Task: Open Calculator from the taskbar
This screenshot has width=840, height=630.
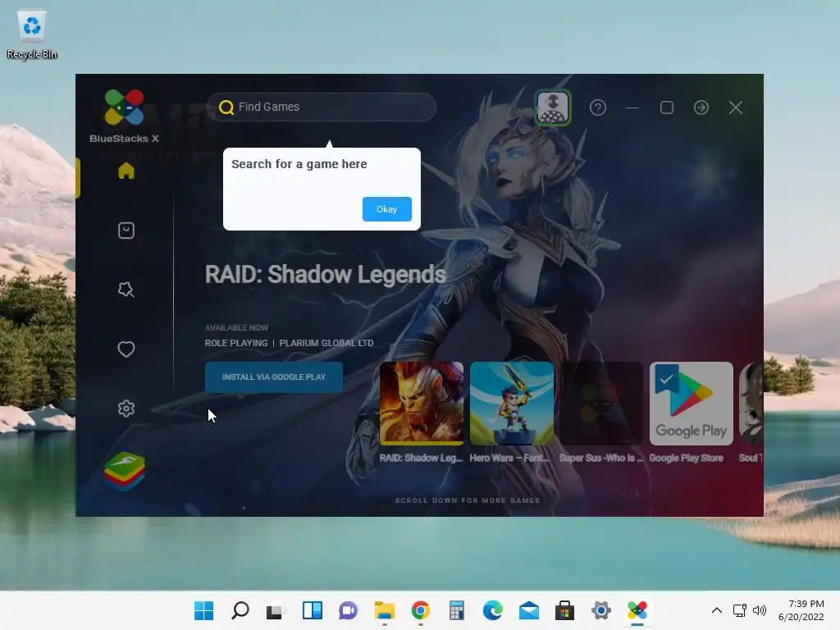Action: (456, 610)
